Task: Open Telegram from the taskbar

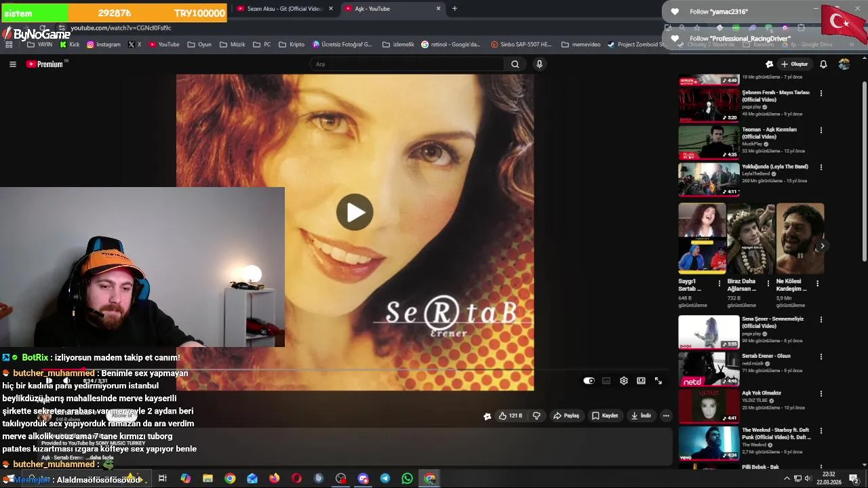Action: click(385, 479)
